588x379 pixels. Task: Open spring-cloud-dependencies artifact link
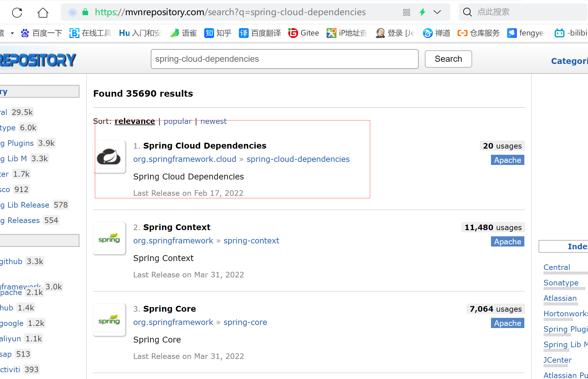pyautogui.click(x=298, y=159)
